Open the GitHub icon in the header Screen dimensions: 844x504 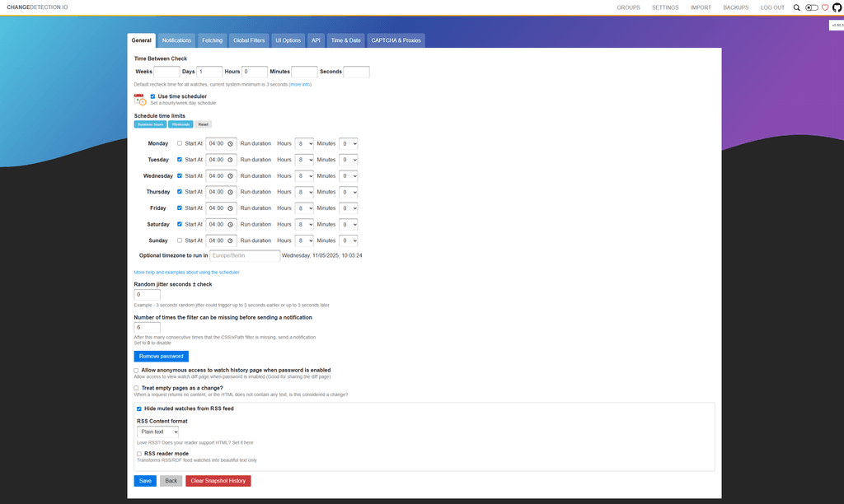point(837,7)
